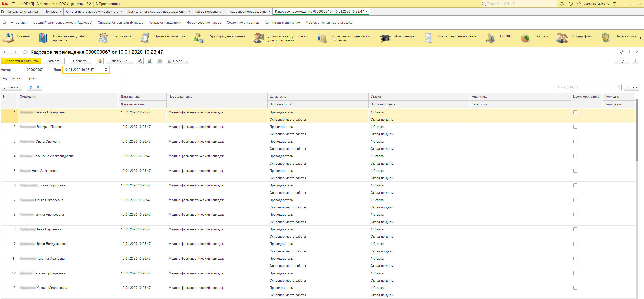Open Структура университета section icon

point(198,38)
